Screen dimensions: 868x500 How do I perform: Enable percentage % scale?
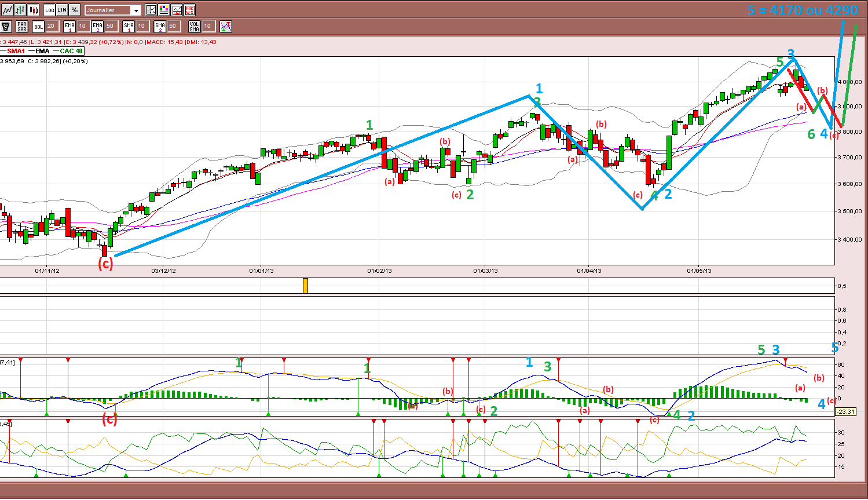point(75,10)
